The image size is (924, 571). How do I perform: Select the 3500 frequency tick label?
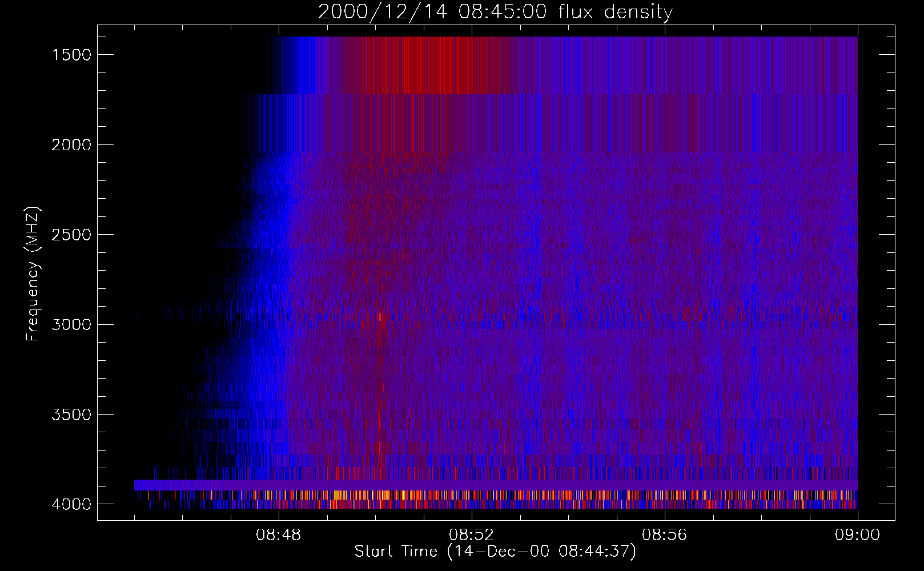click(71, 415)
